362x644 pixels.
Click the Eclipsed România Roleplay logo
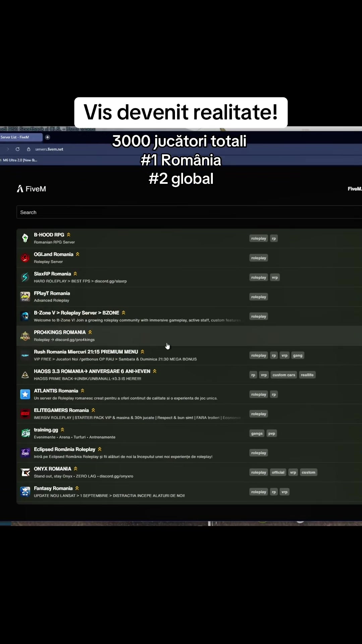coord(25,453)
